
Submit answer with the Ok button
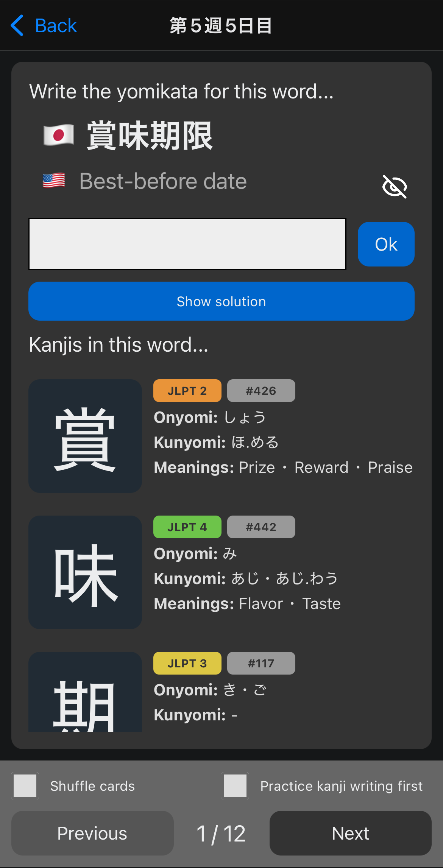click(x=386, y=244)
